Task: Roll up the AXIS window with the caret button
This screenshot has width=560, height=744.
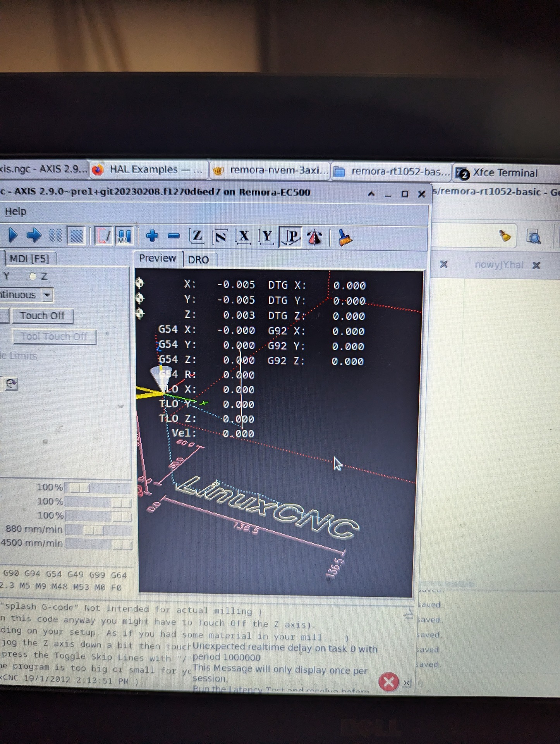Action: click(x=371, y=194)
